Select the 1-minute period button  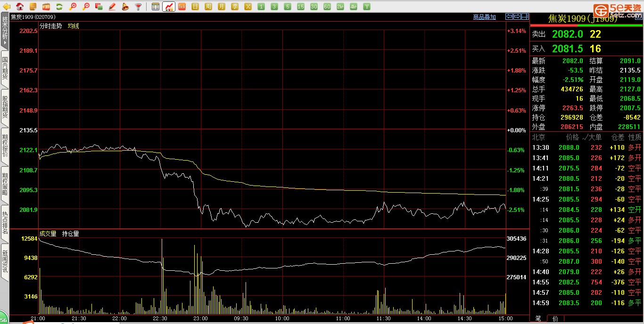point(261,7)
